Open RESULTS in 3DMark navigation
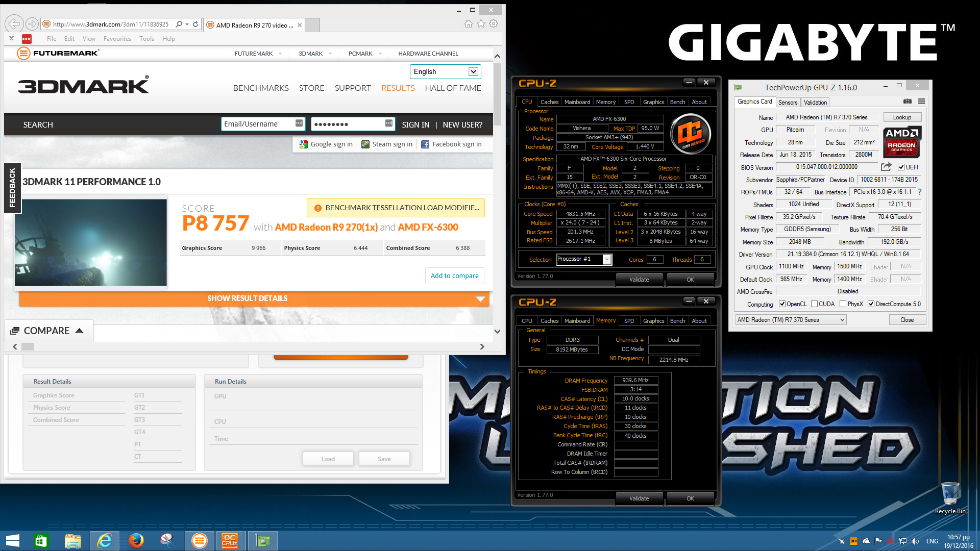This screenshot has height=551, width=980. (x=398, y=88)
